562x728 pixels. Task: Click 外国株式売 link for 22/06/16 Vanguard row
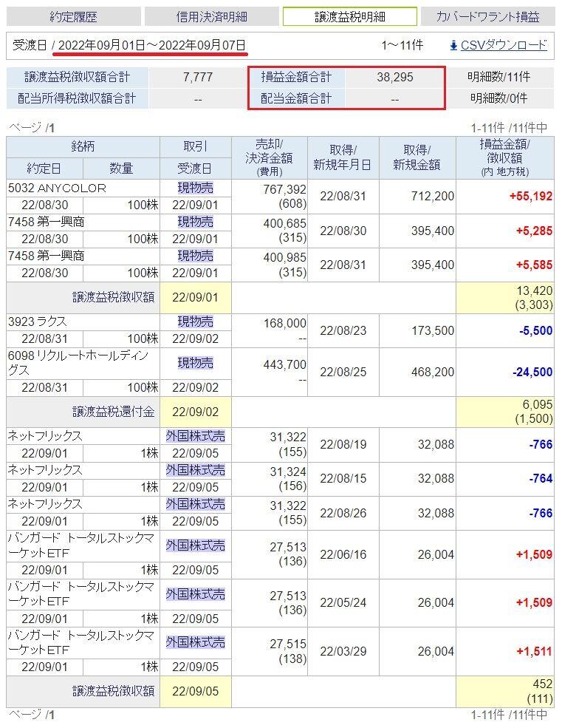point(196,545)
